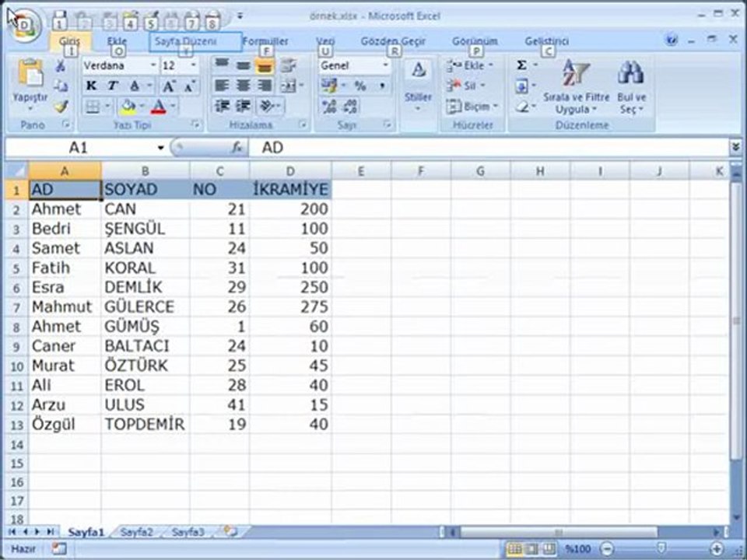Screen dimensions: 747x560
Task: Click the zoom slider handle
Action: (661, 548)
